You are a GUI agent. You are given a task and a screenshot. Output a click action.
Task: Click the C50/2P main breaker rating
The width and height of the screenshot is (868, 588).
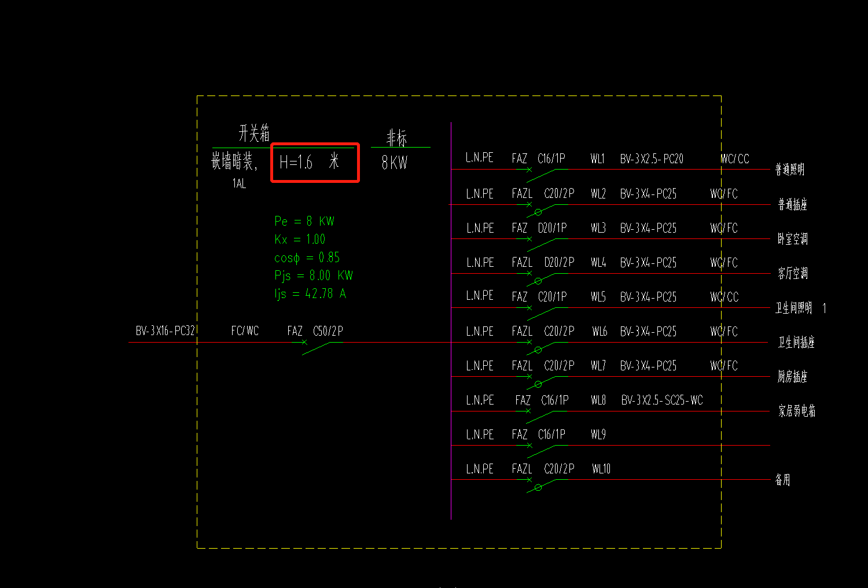(x=328, y=331)
